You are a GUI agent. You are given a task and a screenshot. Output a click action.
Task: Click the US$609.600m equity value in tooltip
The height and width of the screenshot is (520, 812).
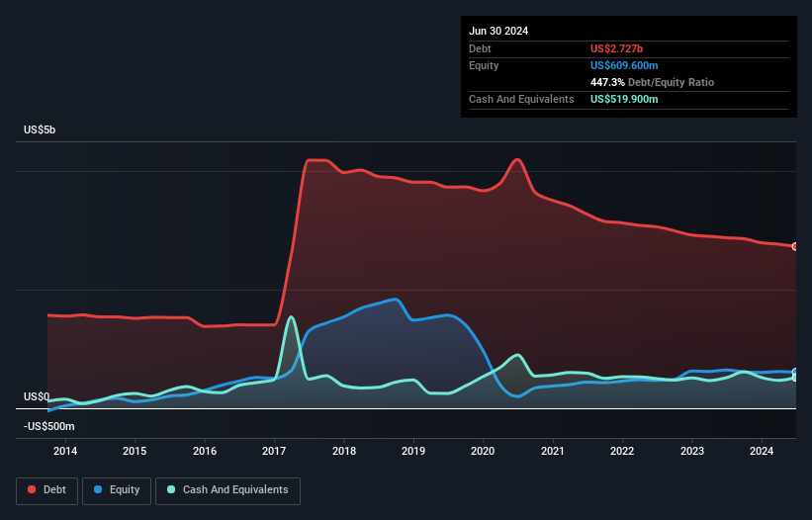click(x=624, y=65)
